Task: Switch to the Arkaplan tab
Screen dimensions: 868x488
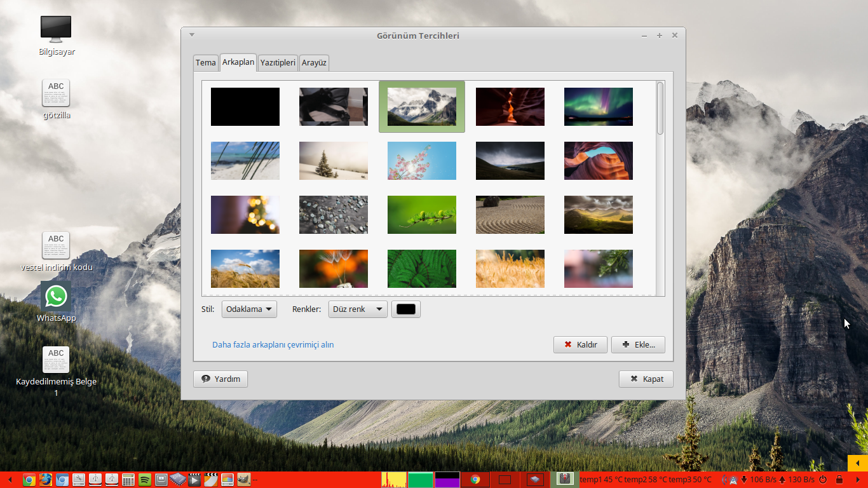Action: [238, 62]
